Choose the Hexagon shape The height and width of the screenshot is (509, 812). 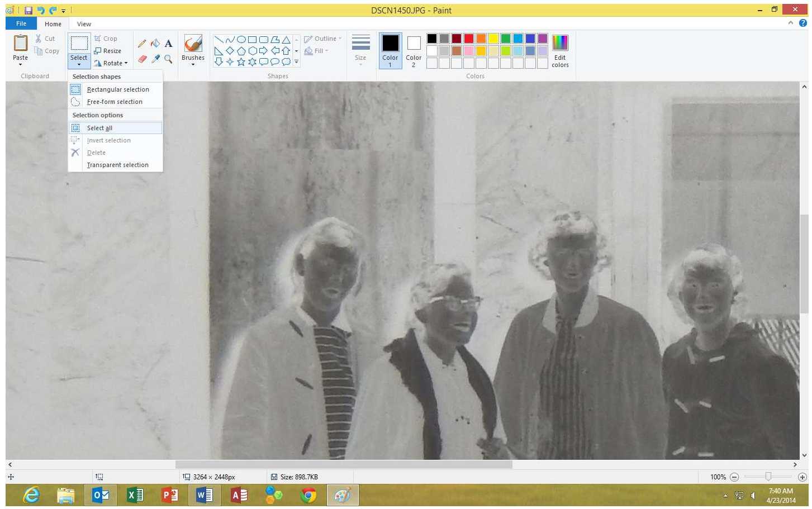(252, 51)
